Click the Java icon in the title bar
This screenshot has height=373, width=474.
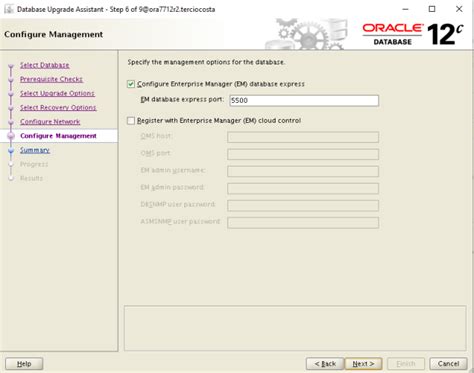(x=9, y=9)
